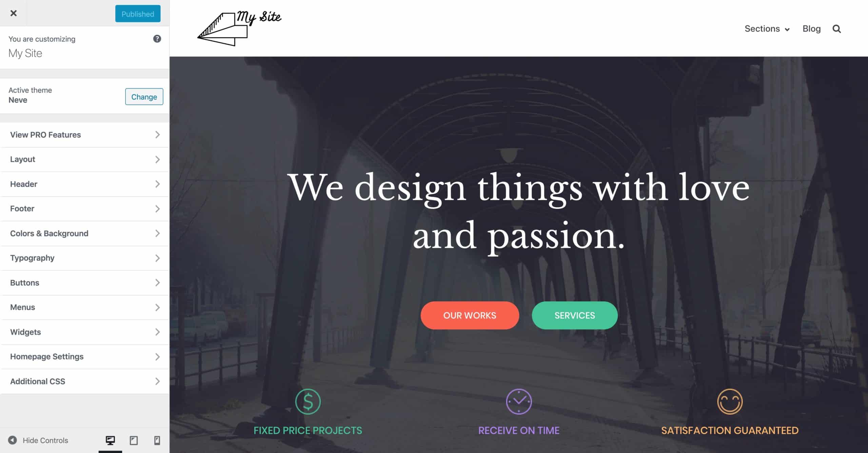Expand the Layout settings section
Viewport: 868px width, 453px height.
click(x=84, y=159)
